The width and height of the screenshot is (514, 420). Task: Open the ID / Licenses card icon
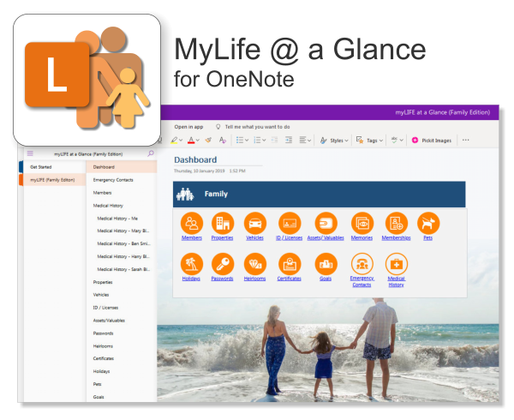pyautogui.click(x=290, y=223)
